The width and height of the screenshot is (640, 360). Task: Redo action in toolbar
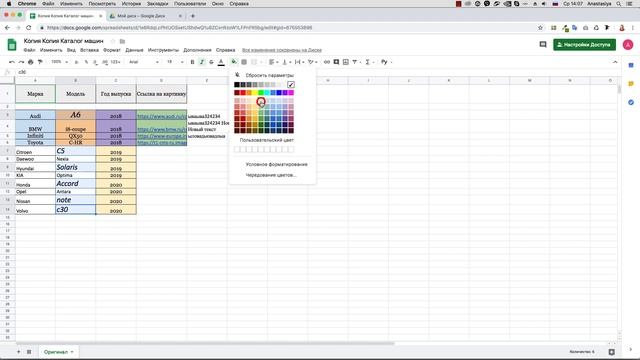pos(21,62)
